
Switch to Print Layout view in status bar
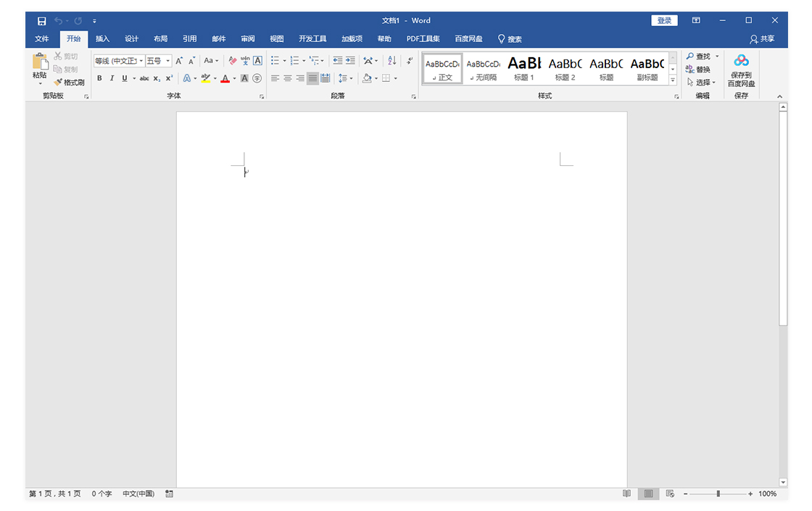pos(648,494)
